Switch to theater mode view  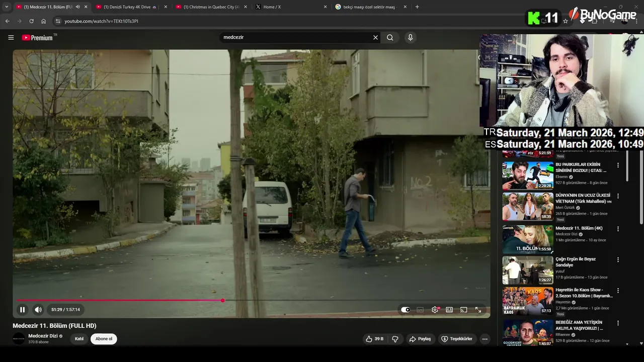pos(449,310)
